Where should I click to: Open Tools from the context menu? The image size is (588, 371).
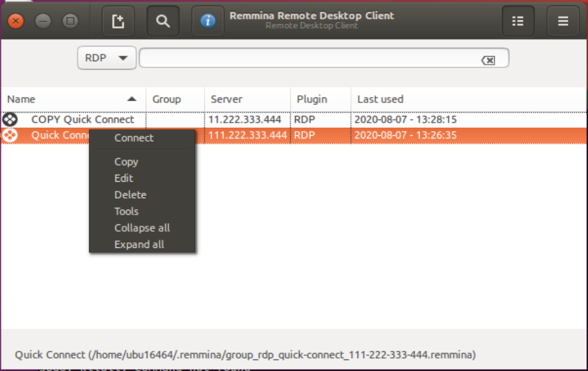tap(126, 211)
